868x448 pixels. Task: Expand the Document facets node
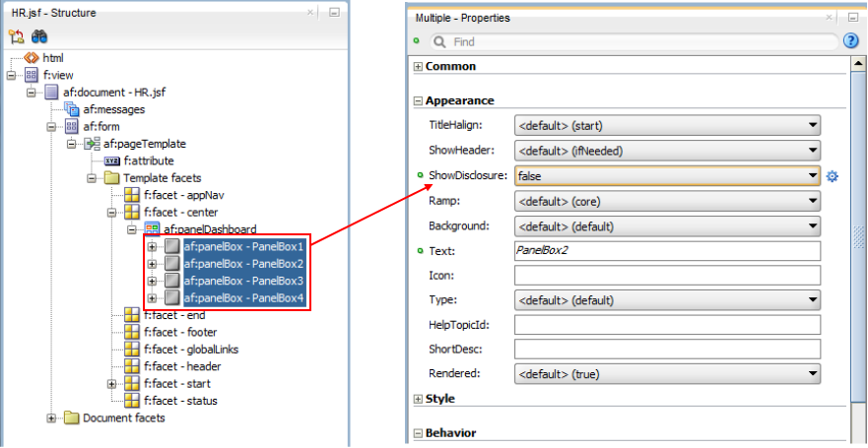tap(51, 417)
